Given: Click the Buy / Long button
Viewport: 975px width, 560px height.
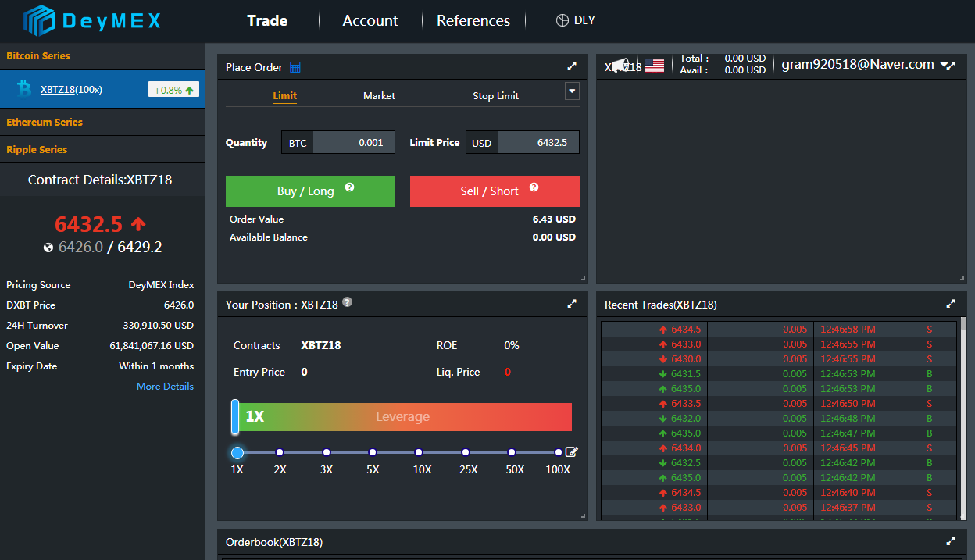Looking at the screenshot, I should click(x=310, y=191).
